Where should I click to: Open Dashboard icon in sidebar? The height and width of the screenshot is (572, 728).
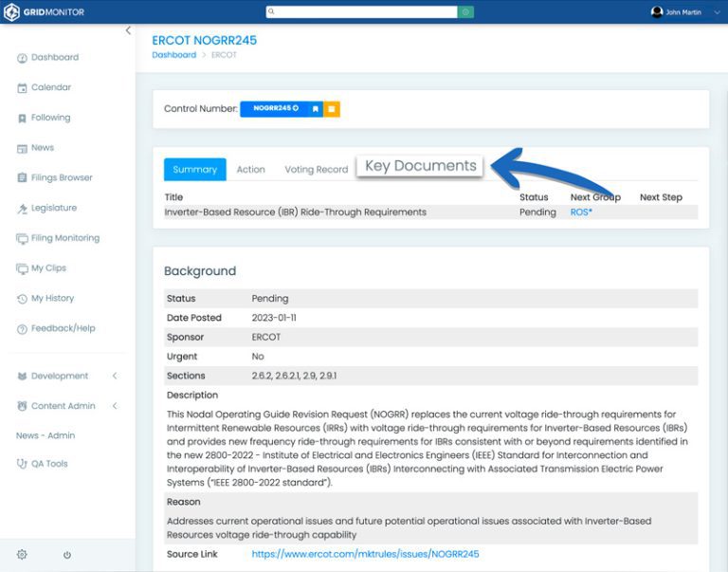(22, 58)
